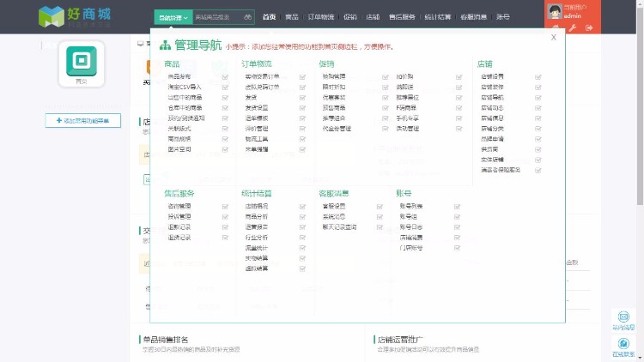Screen dimensions: 644x362
Task: Expand the 导航管理 dropdown
Action: coord(173,17)
